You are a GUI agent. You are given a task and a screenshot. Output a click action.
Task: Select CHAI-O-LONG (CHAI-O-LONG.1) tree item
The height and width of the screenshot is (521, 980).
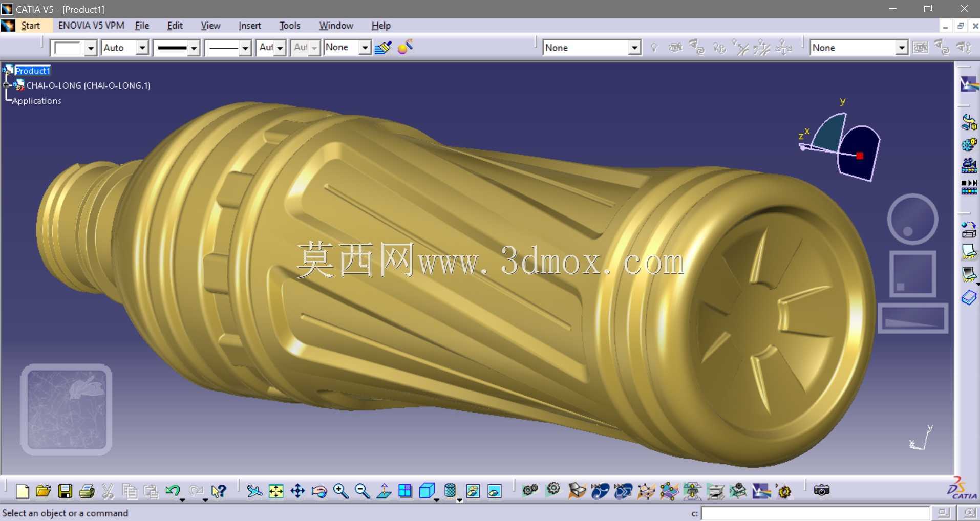click(88, 85)
